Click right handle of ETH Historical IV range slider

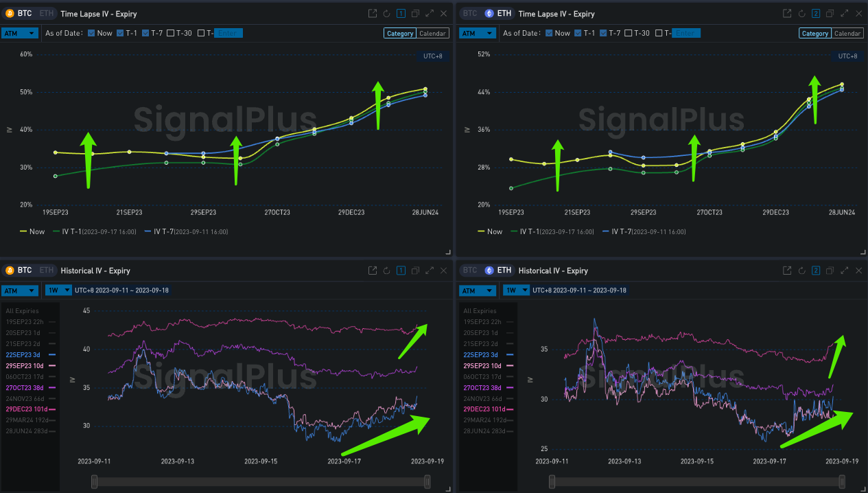[x=841, y=483]
